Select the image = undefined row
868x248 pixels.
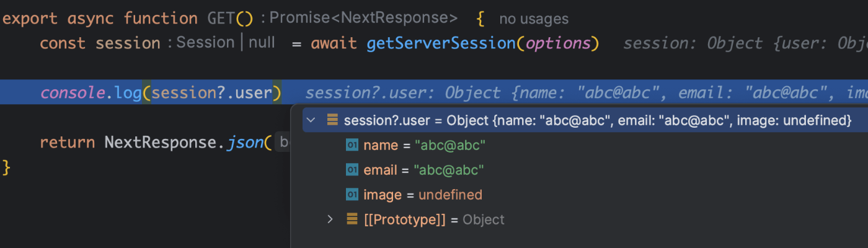point(423,195)
